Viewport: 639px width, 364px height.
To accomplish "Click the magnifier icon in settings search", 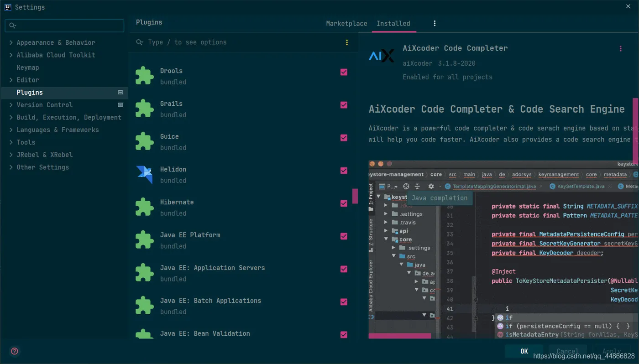I will point(13,26).
